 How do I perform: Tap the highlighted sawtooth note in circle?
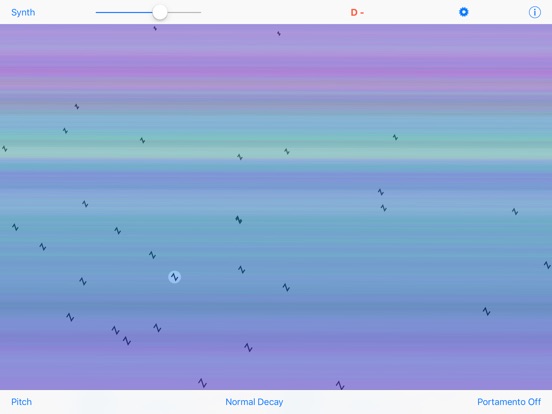[x=174, y=277]
